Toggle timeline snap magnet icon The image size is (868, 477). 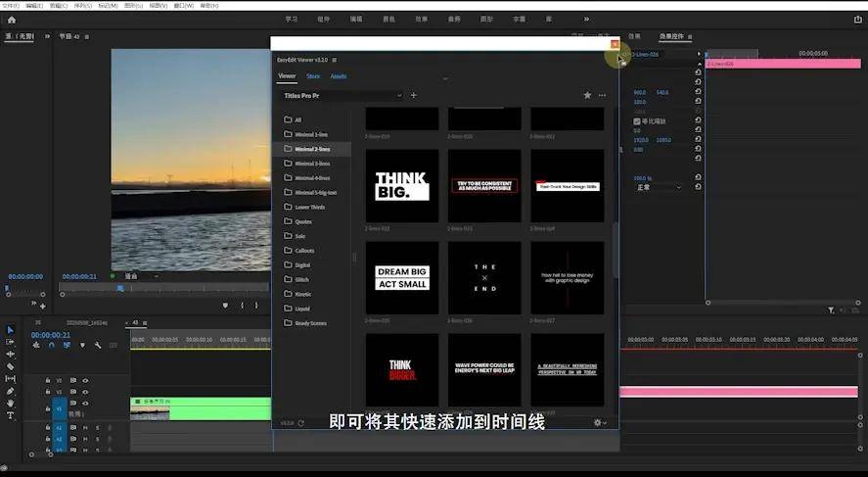point(52,345)
